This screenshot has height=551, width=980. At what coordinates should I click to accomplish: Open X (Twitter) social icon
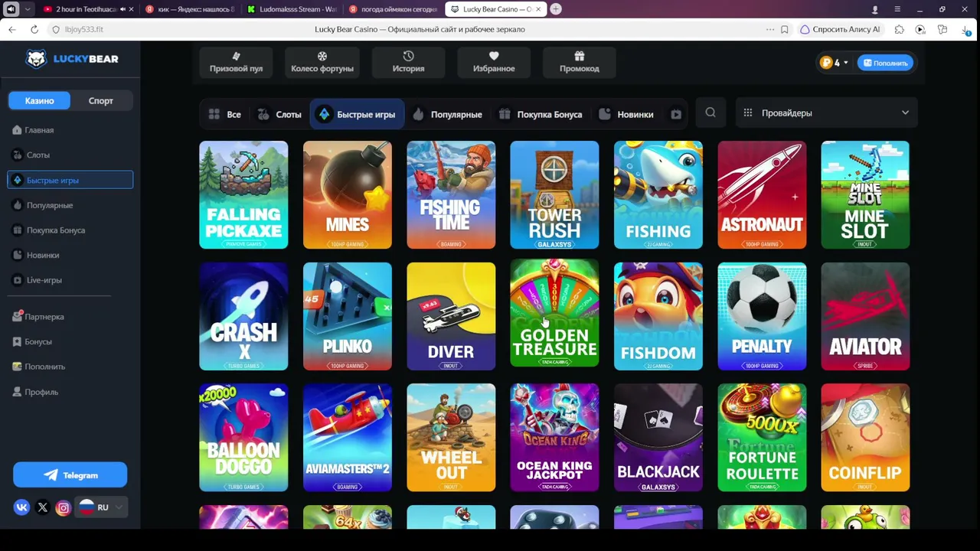(x=43, y=507)
